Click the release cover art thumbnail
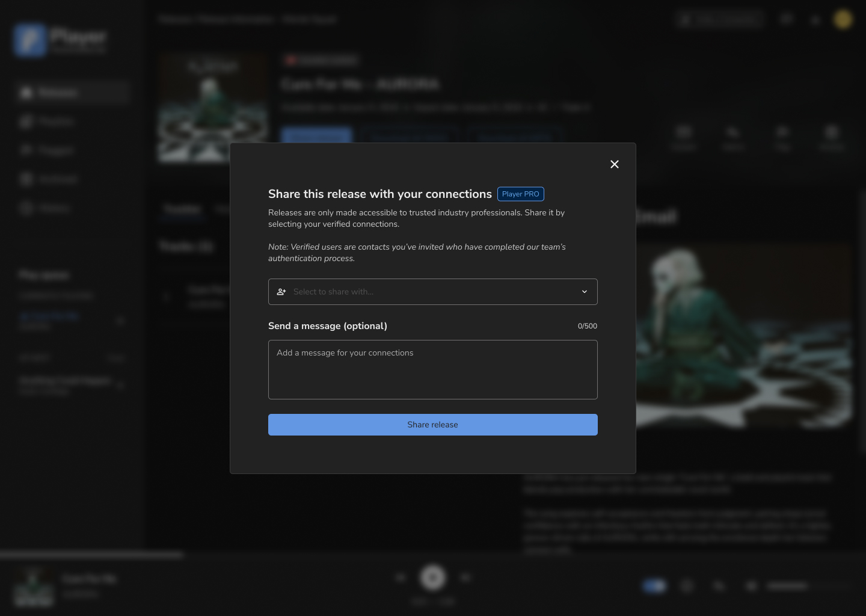The height and width of the screenshot is (616, 866). [213, 108]
